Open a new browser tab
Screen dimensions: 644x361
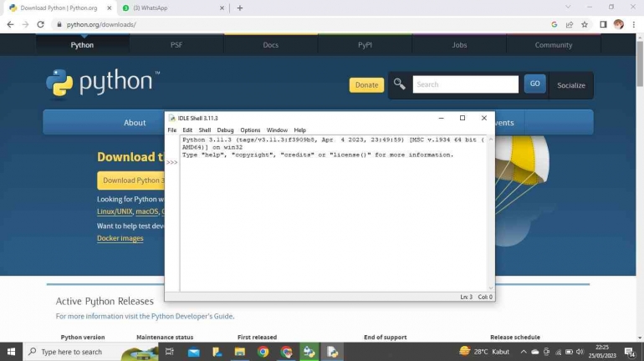(240, 8)
